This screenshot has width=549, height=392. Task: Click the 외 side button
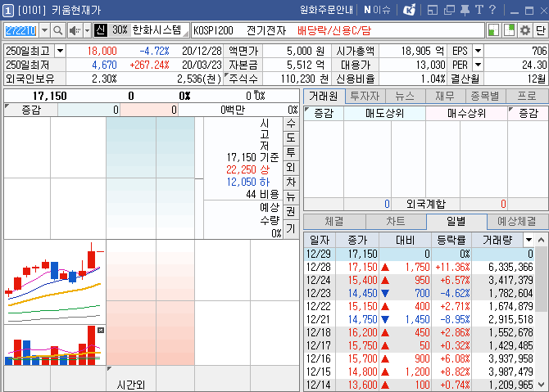coord(291,167)
